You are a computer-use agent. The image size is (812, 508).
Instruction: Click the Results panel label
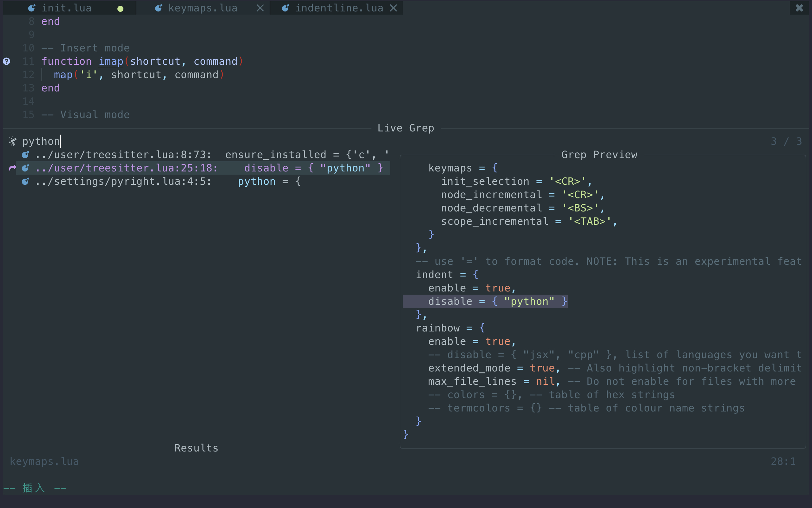(196, 448)
